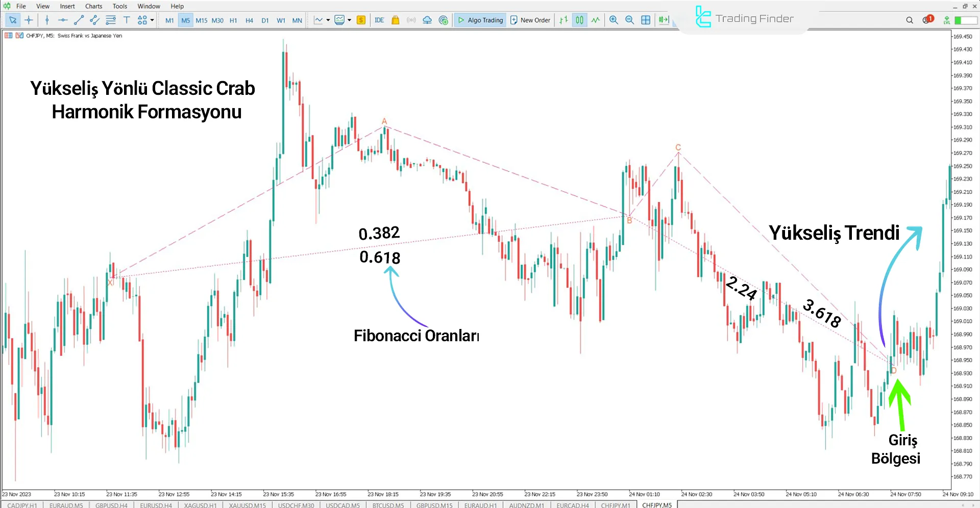Select the Crosshair tool
Screen dimensions: 980x508
(x=29, y=20)
